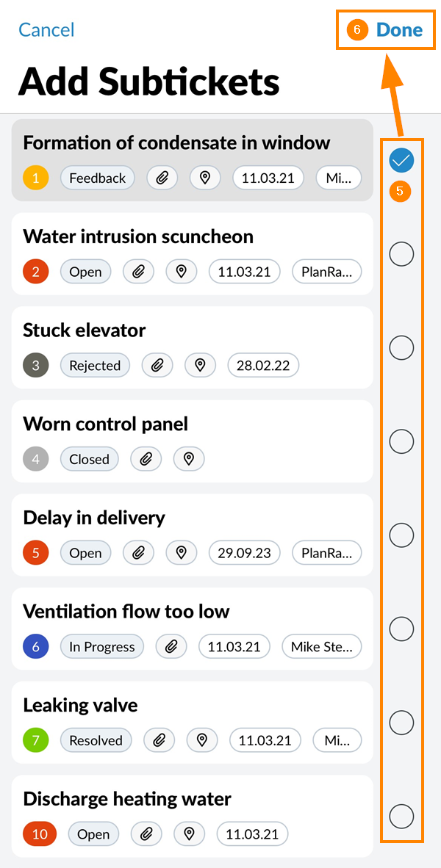Open the Worn control panel ticket title
Image resolution: width=441 pixels, height=868 pixels.
pyautogui.click(x=105, y=424)
